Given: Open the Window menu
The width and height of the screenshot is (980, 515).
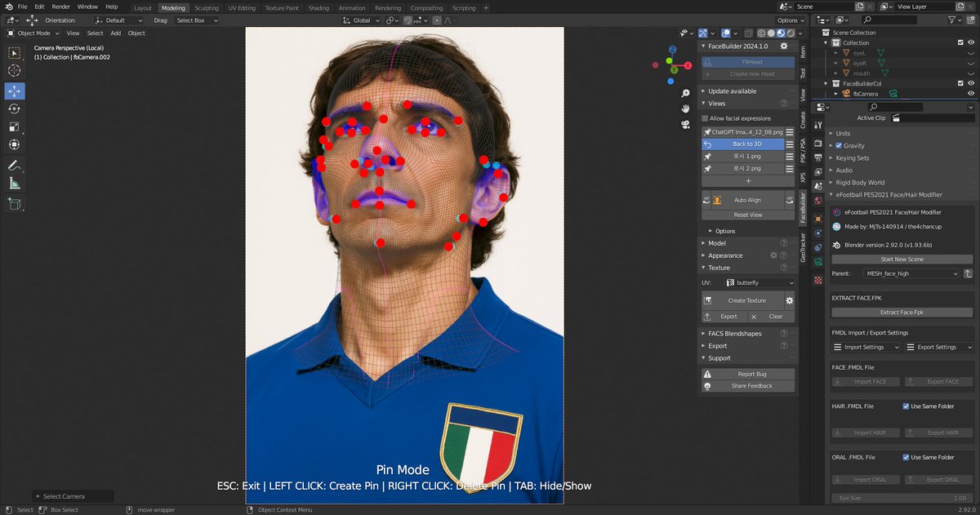Looking at the screenshot, I should pyautogui.click(x=87, y=7).
